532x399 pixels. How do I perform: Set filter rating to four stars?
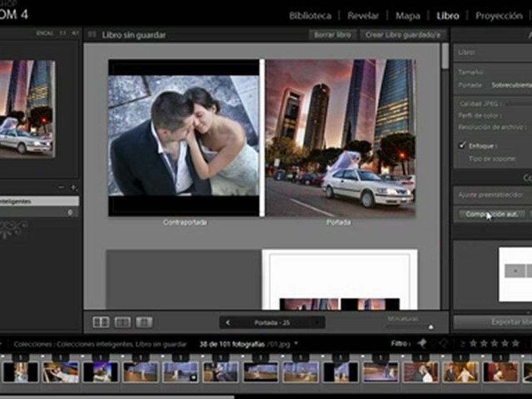505,344
